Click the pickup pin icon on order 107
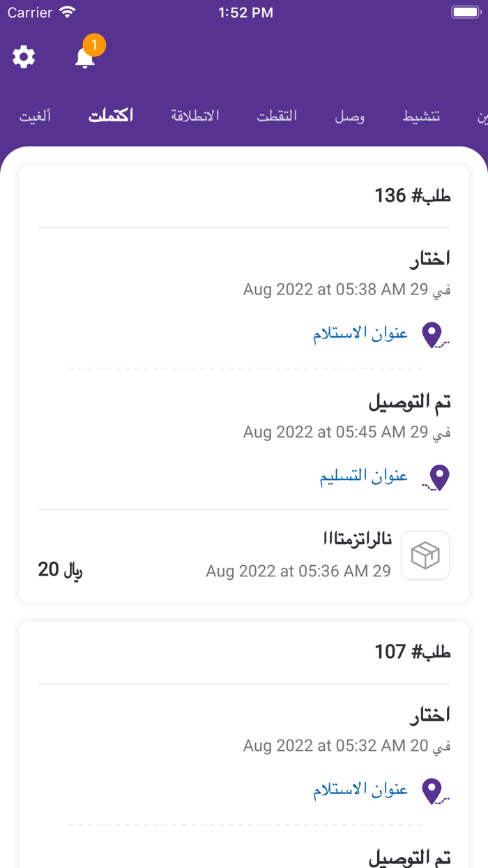Viewport: 488px width, 868px height. point(434,791)
